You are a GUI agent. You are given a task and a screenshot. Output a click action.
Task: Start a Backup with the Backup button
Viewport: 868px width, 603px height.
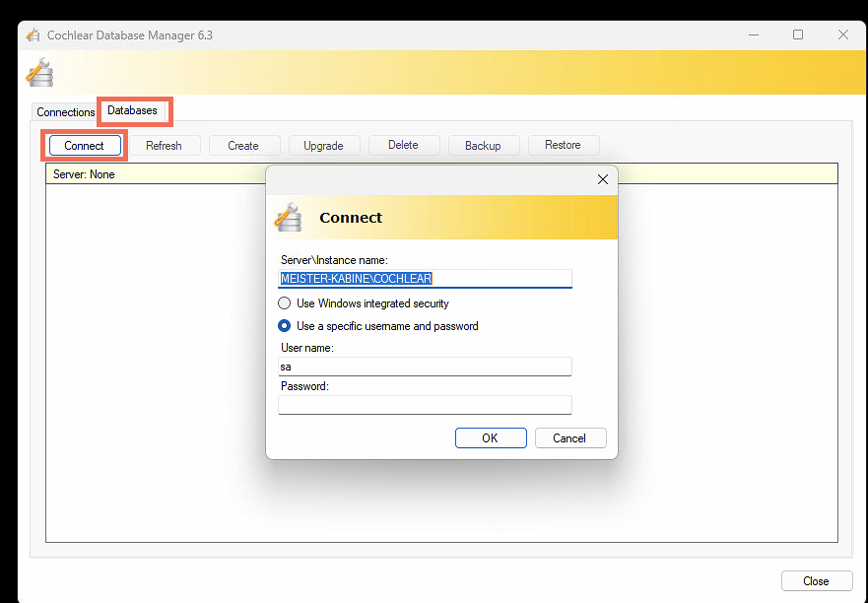(x=483, y=146)
